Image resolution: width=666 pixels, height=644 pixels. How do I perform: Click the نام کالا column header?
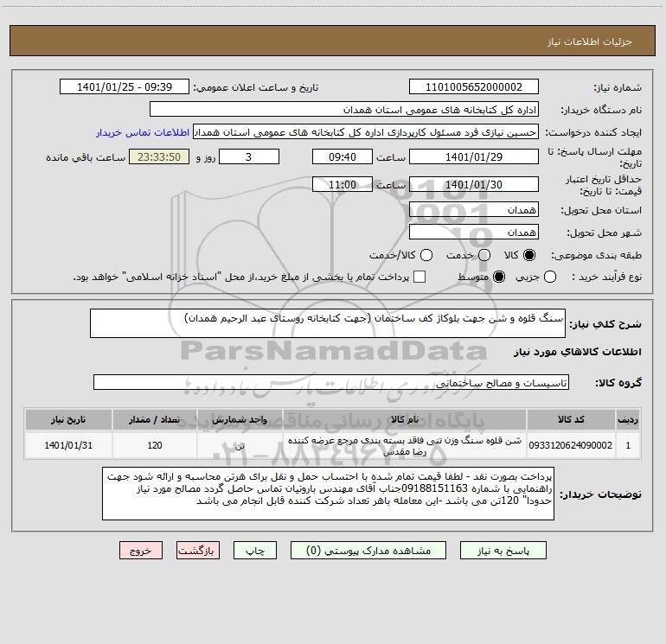[x=405, y=419]
